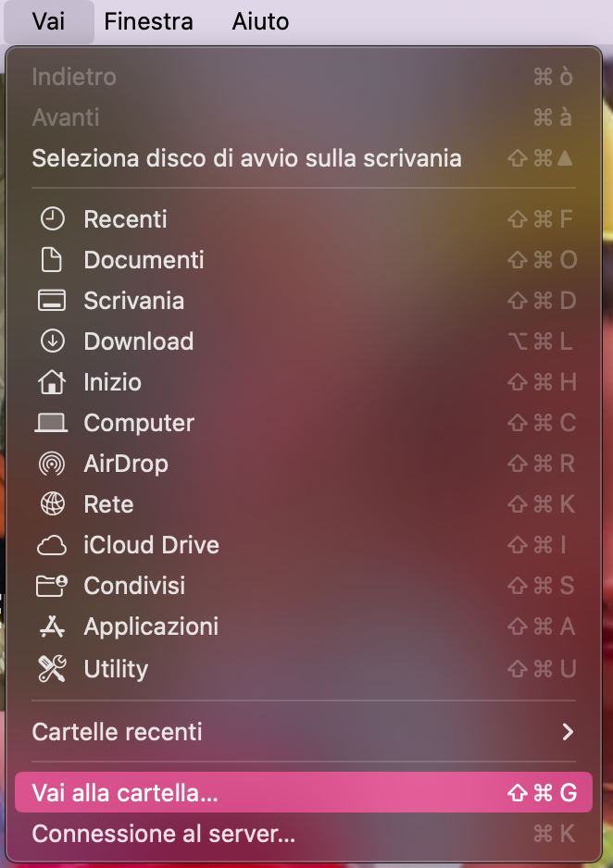Open AirDrop via its radar icon
The image size is (613, 868).
coord(52,464)
